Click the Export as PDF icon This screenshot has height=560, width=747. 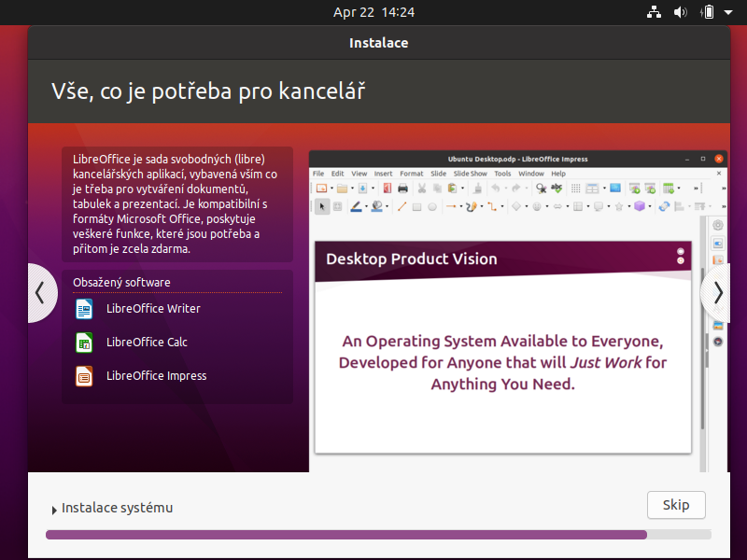[x=388, y=189]
